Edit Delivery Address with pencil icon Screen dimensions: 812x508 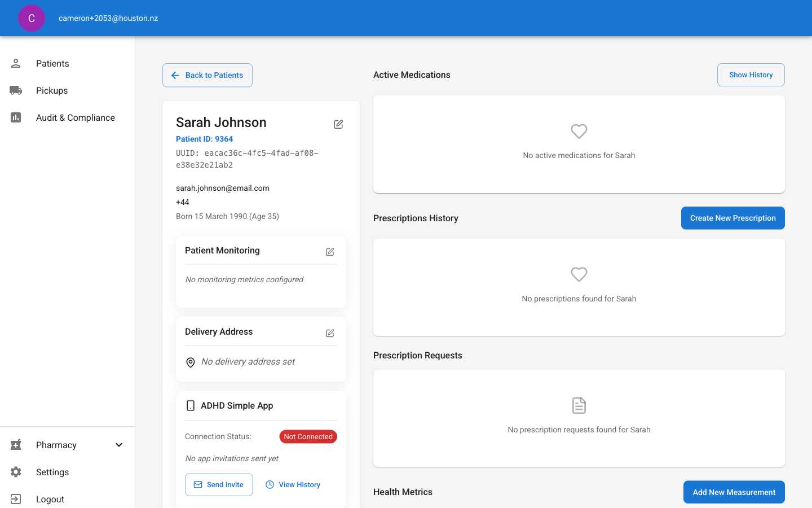coord(330,333)
